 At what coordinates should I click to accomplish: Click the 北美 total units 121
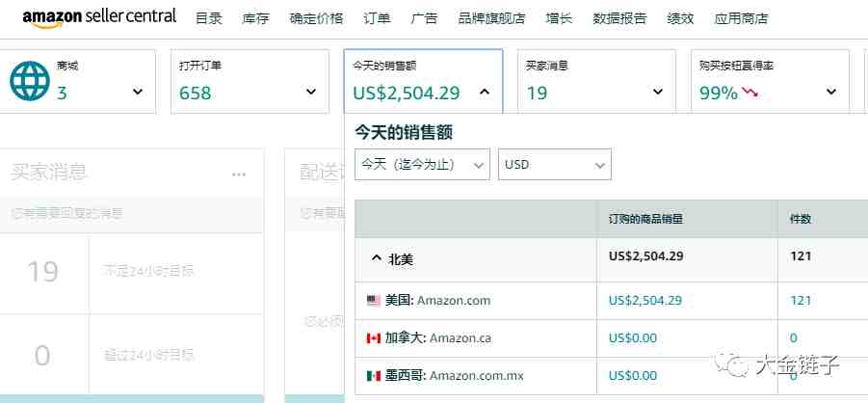(801, 256)
